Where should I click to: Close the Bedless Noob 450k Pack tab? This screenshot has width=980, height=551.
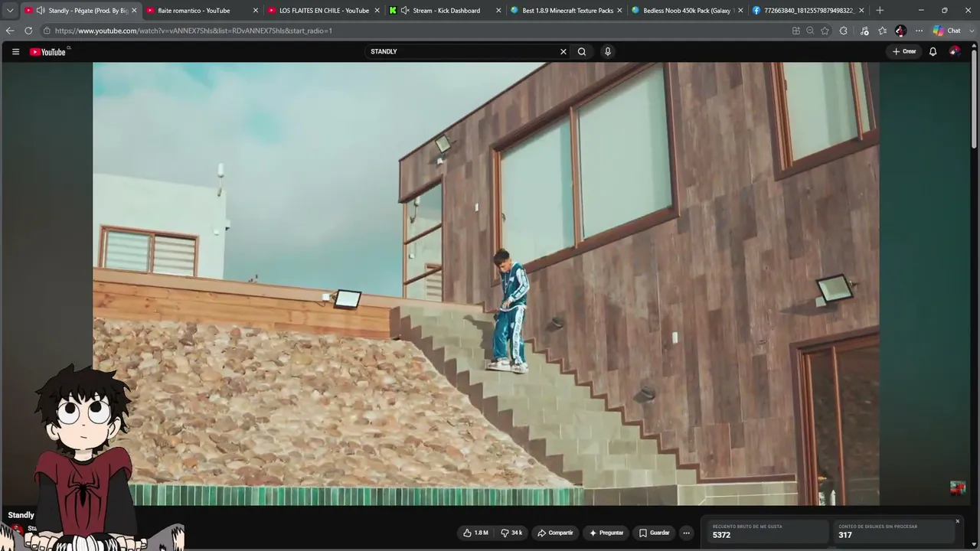(x=740, y=11)
